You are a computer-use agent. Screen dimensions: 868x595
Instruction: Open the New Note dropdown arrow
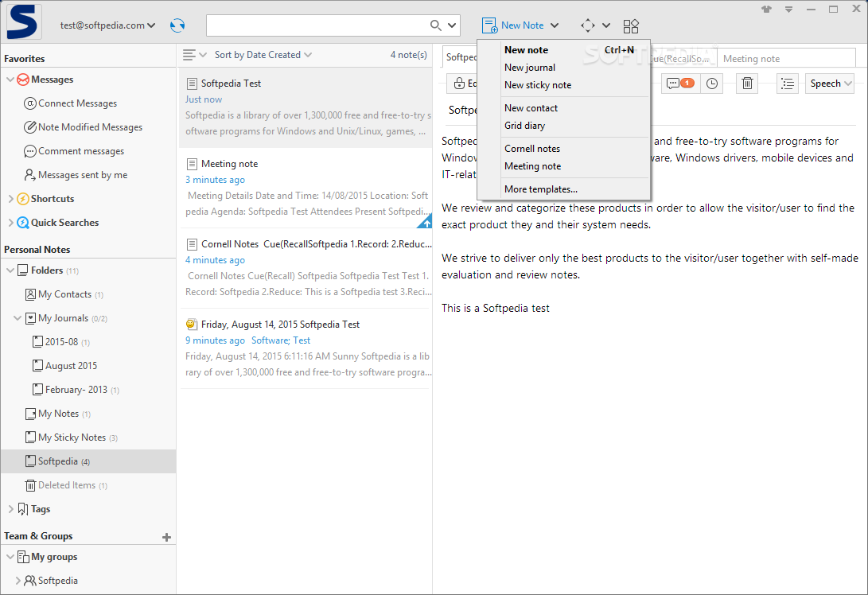(555, 25)
